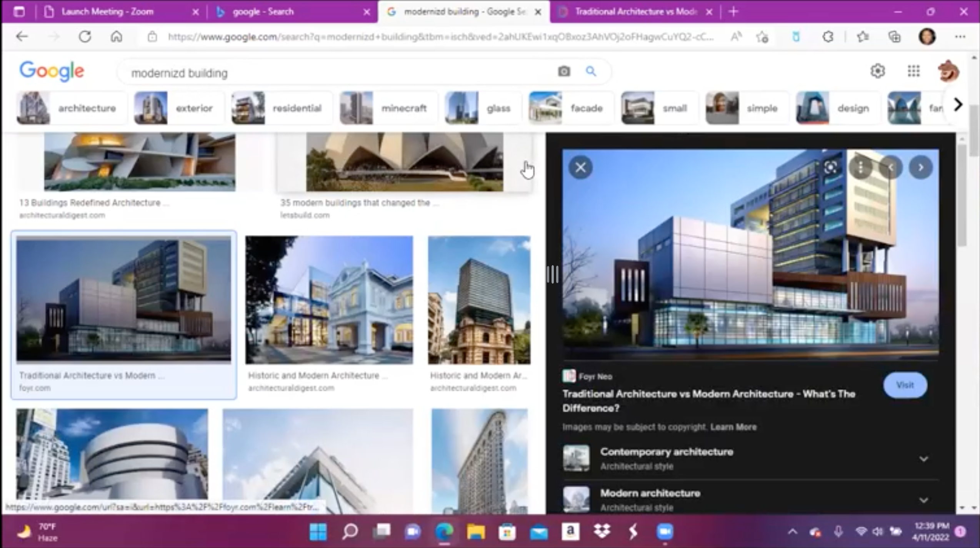Click the Google Lens icon on preview

pos(830,168)
